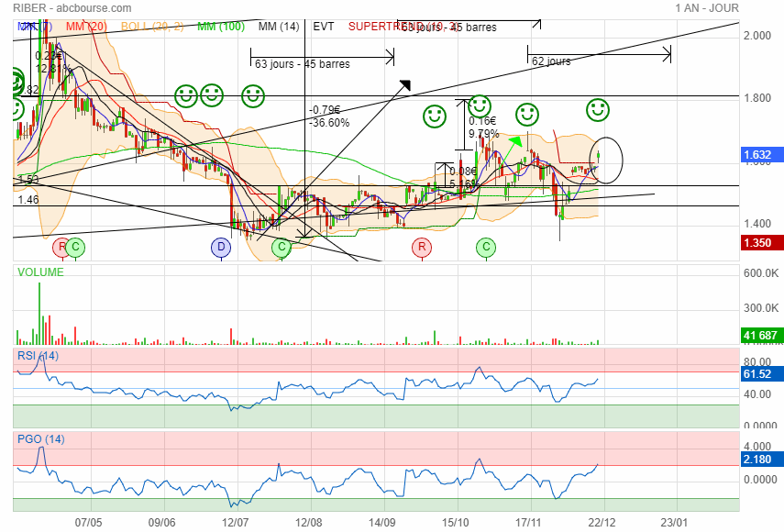Click middle of three smileys on 1.800 line
Screen dimensions: 784x532
point(212,95)
